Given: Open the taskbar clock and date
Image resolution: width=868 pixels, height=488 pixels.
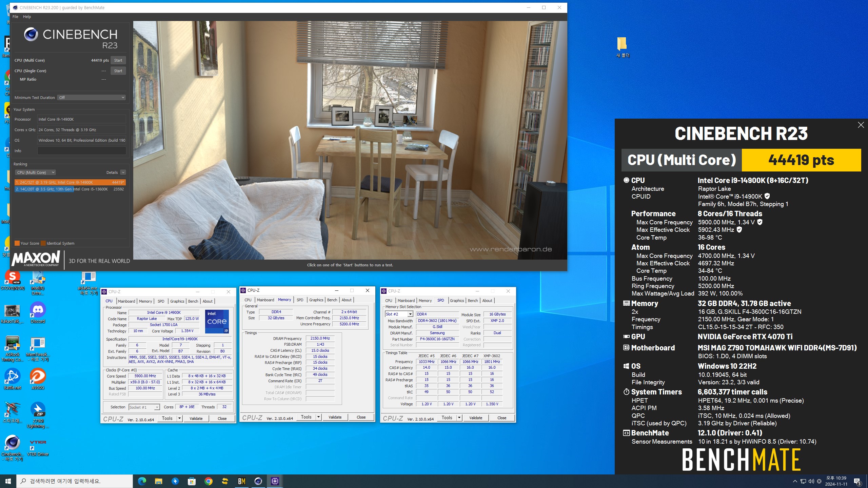Looking at the screenshot, I should click(x=836, y=481).
